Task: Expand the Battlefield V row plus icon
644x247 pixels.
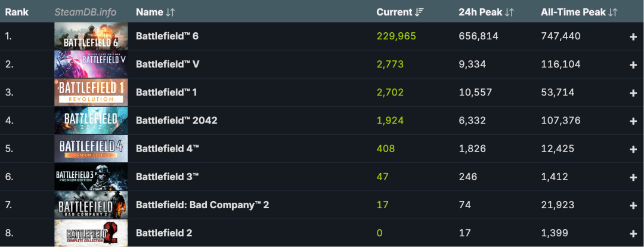Action: pyautogui.click(x=633, y=64)
